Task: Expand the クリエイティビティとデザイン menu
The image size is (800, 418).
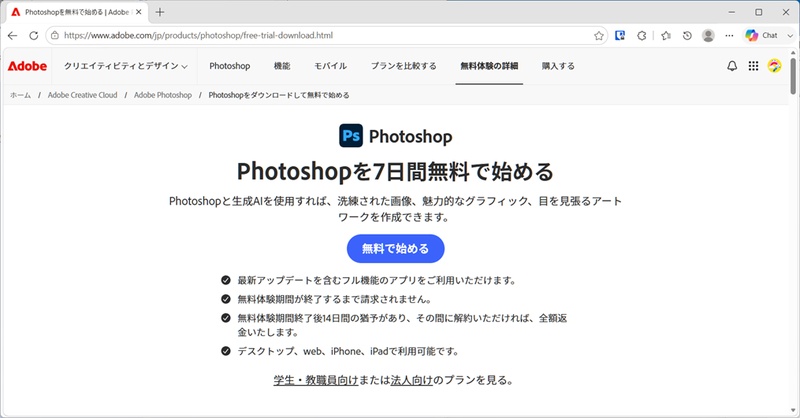Action: 126,66
